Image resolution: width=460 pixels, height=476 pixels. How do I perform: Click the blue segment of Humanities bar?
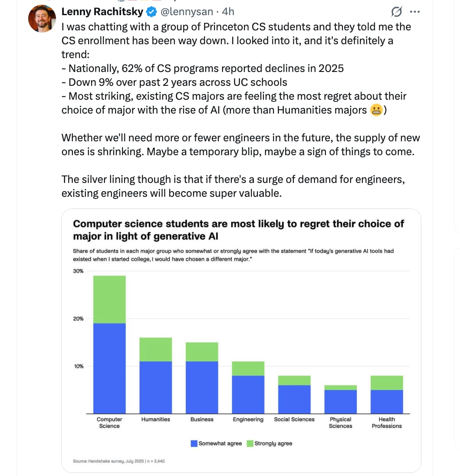click(155, 387)
